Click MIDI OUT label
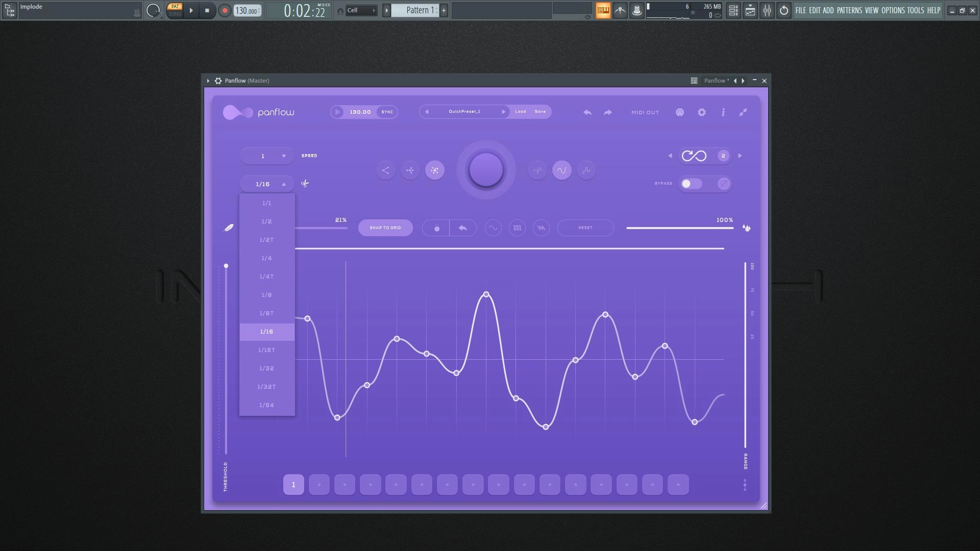 (x=645, y=112)
